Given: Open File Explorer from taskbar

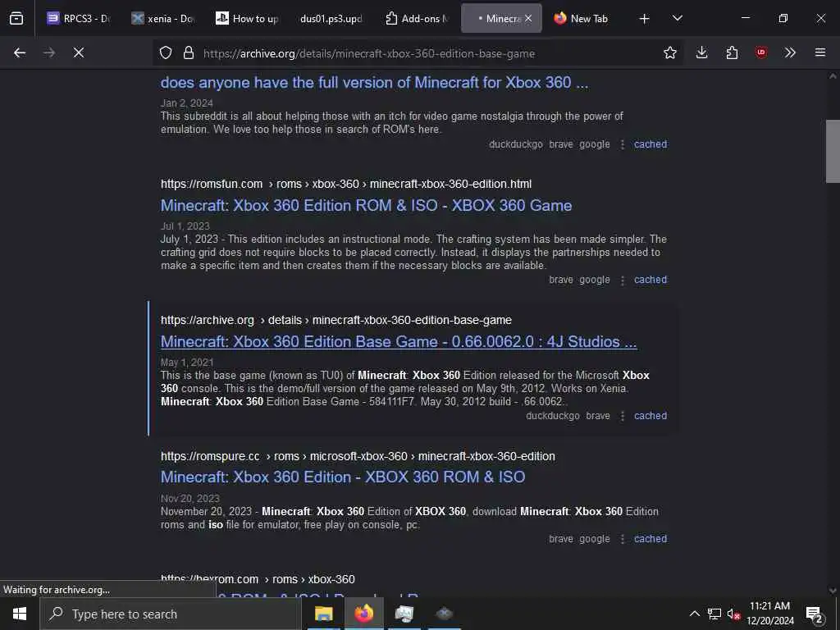Looking at the screenshot, I should point(323,614).
